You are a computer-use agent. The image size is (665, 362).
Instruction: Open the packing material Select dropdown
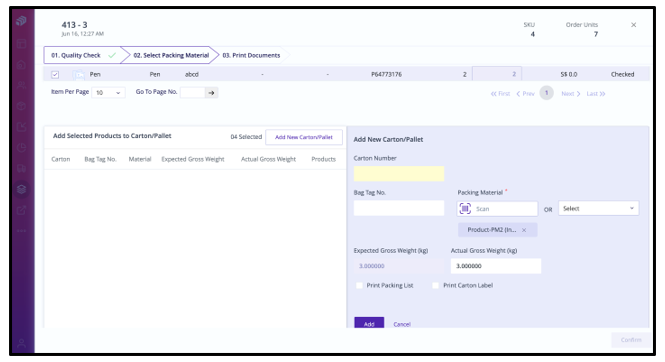click(598, 208)
